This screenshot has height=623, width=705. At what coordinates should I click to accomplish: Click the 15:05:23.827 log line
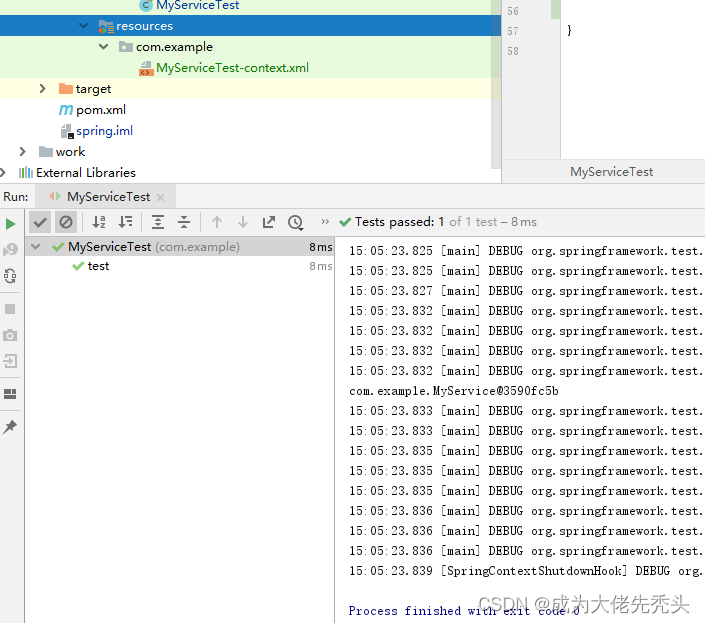[525, 291]
